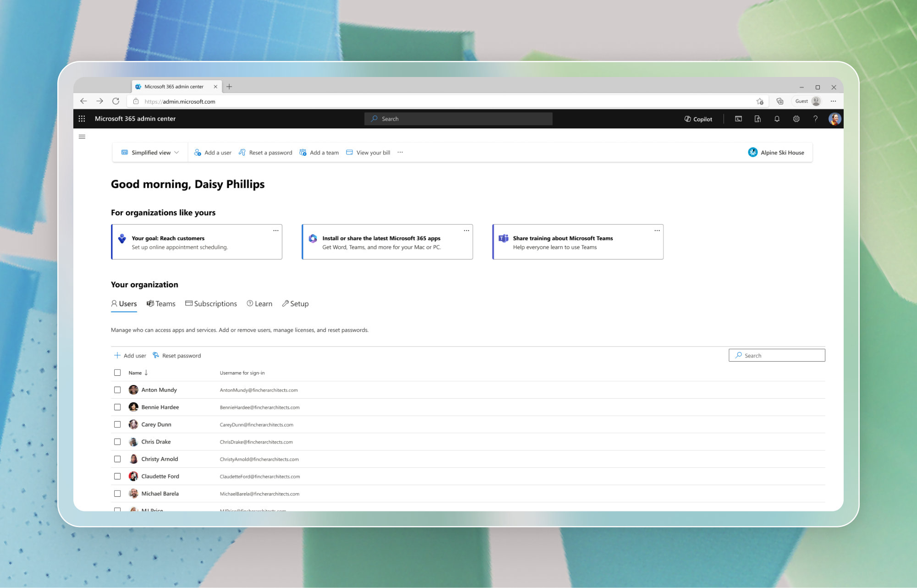Click the Alpine Ski House organization link

[x=777, y=152]
